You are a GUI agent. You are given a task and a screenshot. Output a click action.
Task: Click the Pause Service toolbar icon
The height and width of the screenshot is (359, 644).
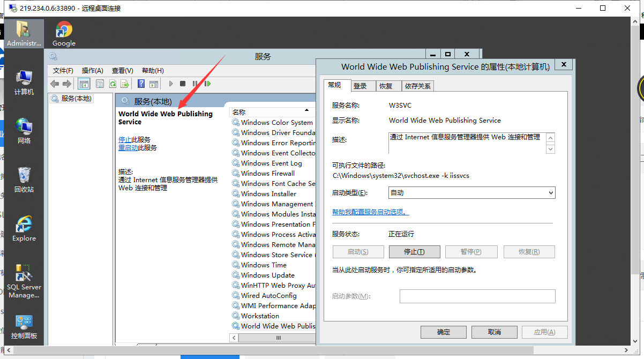coord(195,84)
